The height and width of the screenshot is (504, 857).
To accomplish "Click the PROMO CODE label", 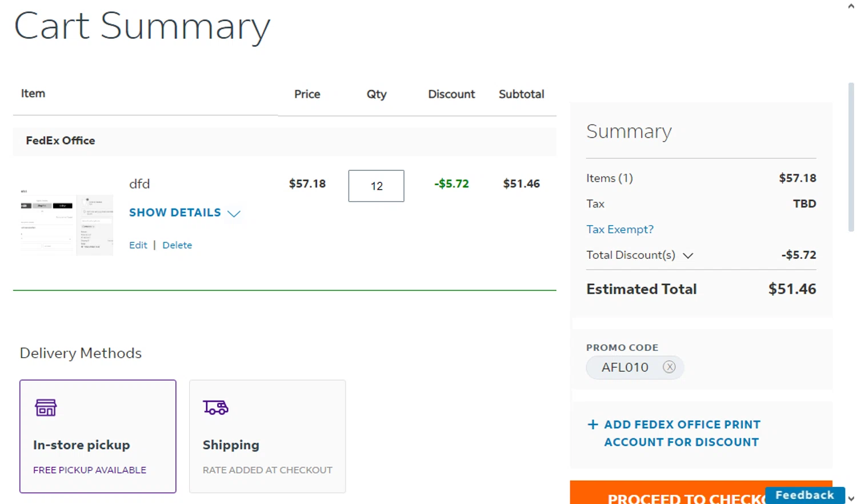I will (622, 347).
